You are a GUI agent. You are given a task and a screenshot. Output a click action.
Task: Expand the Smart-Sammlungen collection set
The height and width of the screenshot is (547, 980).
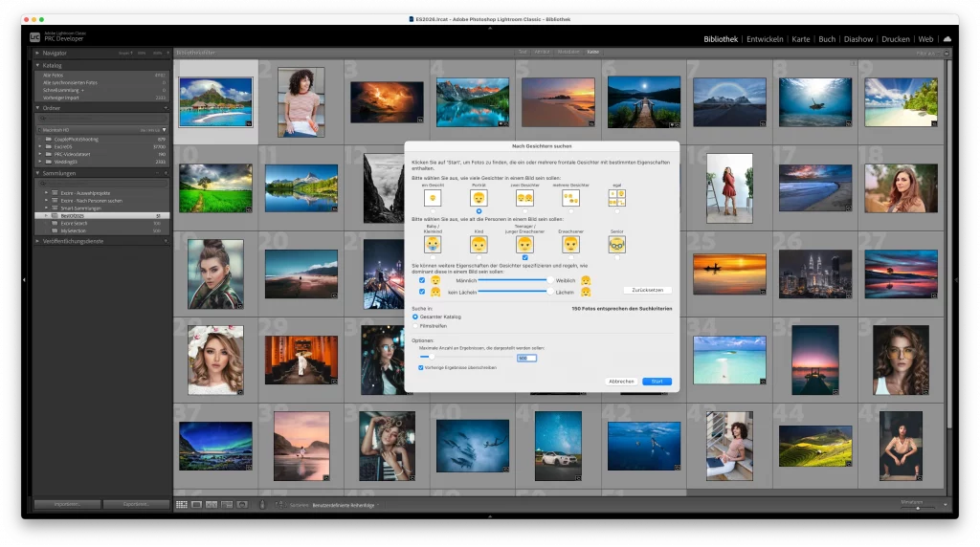pyautogui.click(x=46, y=208)
